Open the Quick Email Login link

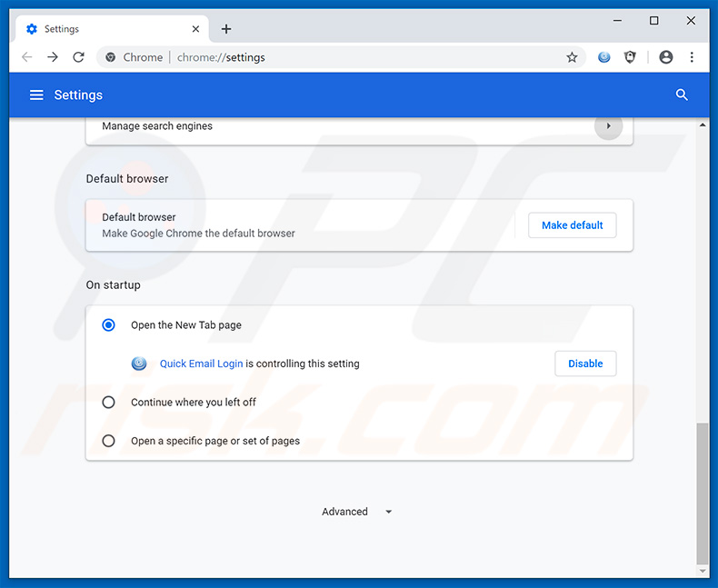(x=201, y=364)
